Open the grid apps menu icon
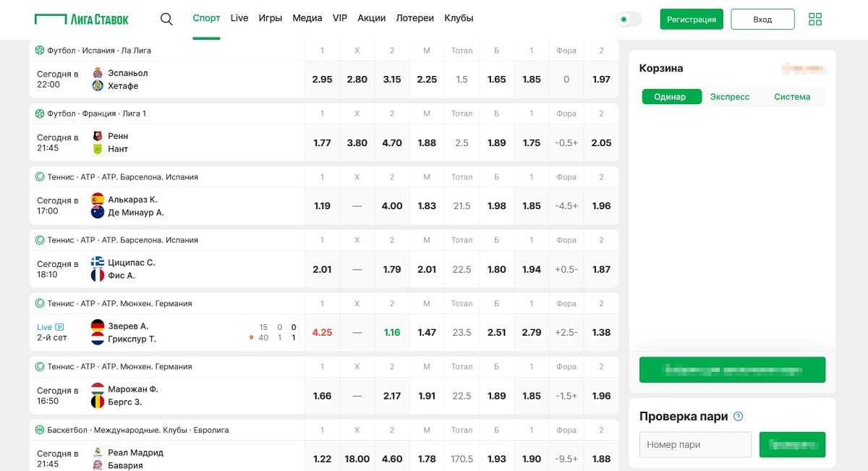Screen dimensions: 868x471 click(815, 20)
